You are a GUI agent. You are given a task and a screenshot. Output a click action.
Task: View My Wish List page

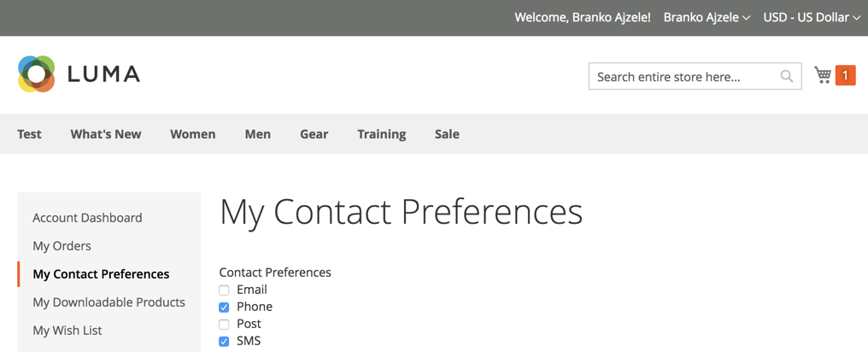click(x=67, y=331)
